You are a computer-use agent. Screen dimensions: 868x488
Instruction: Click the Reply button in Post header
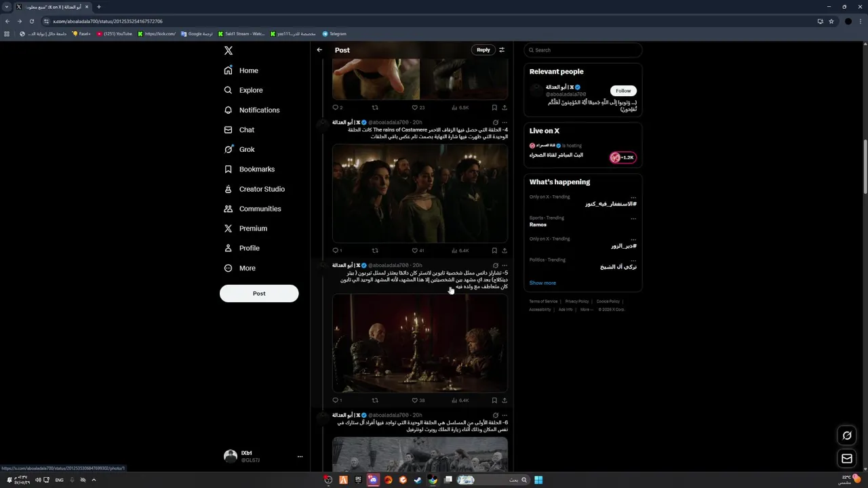(483, 49)
